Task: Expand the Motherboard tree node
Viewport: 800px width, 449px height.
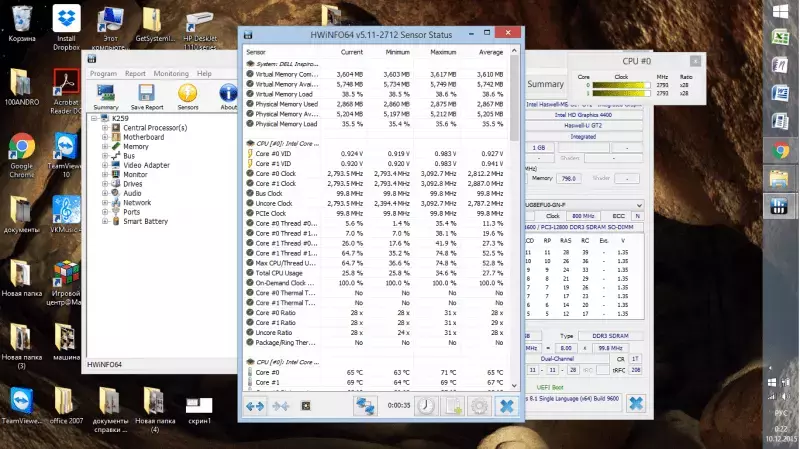Action: click(105, 137)
